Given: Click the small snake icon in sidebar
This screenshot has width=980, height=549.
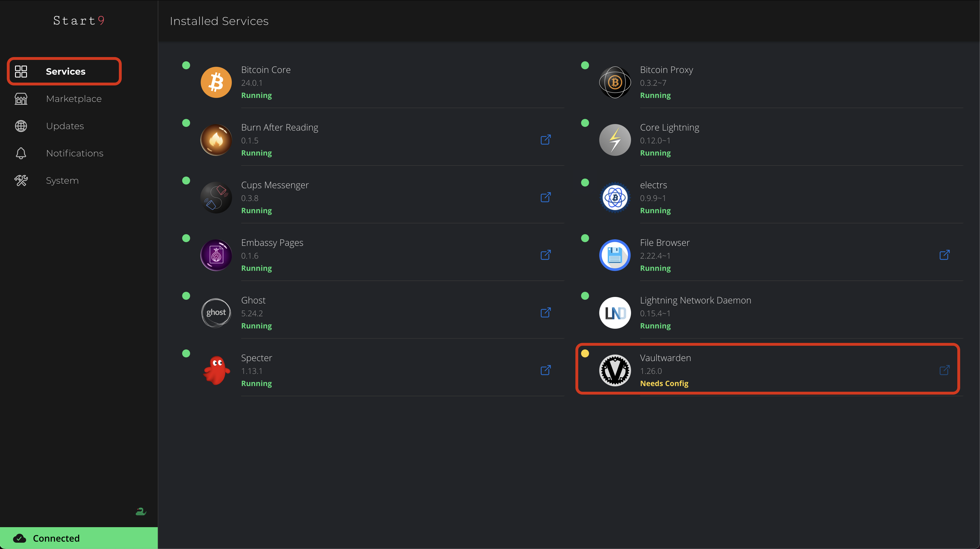Looking at the screenshot, I should tap(141, 511).
